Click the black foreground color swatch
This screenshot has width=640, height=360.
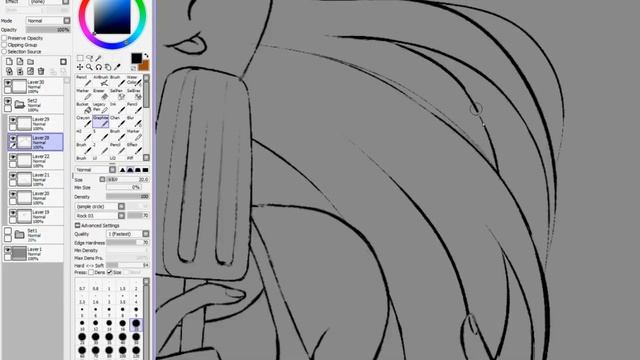136,58
